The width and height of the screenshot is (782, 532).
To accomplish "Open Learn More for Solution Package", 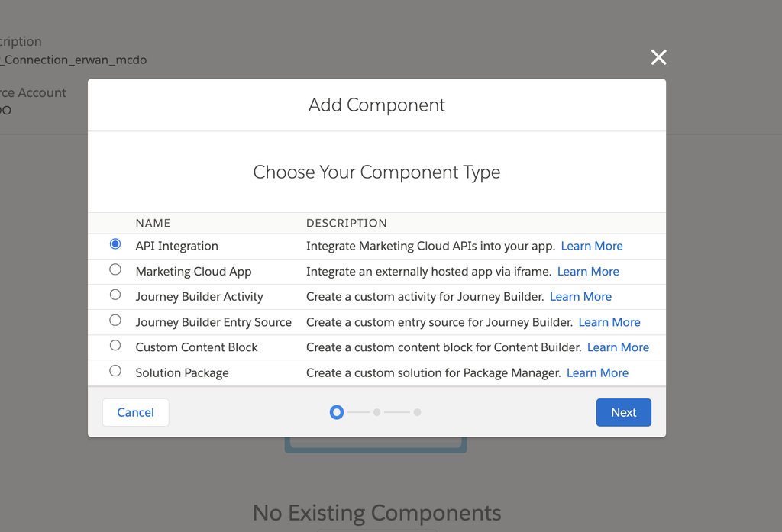I will point(597,373).
